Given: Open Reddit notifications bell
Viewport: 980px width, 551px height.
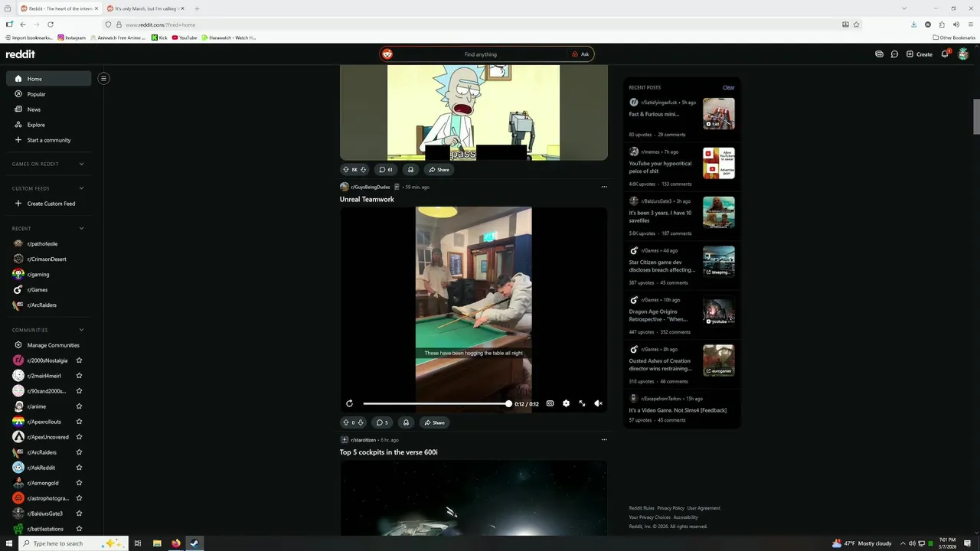Looking at the screenshot, I should 945,54.
